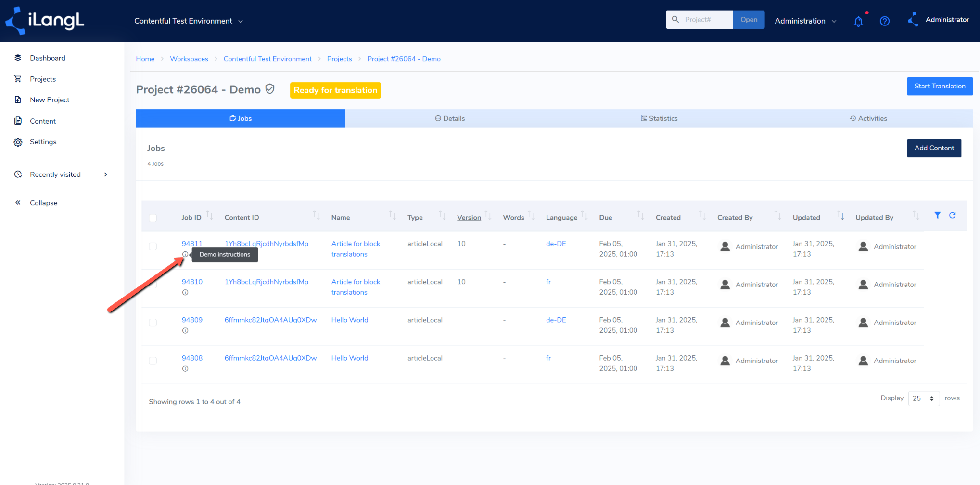Click the info icon under job 94809
Screen dimensions: 980x485
[185, 330]
